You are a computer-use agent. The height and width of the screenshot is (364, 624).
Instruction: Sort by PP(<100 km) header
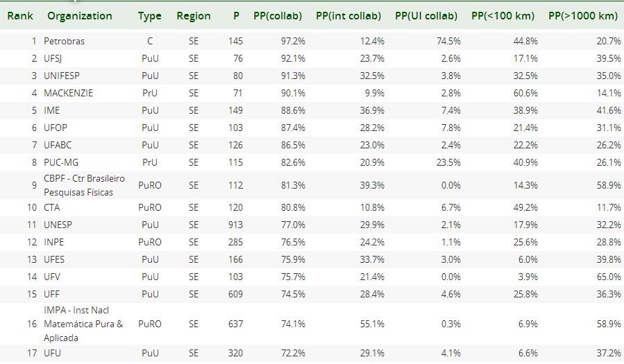503,16
